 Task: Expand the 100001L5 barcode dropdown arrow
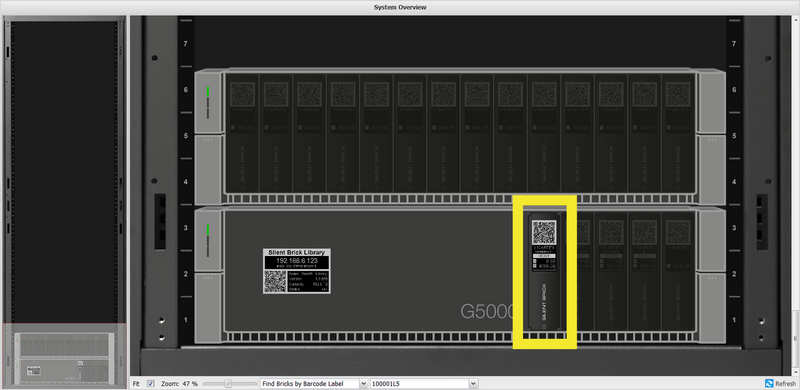(x=474, y=383)
